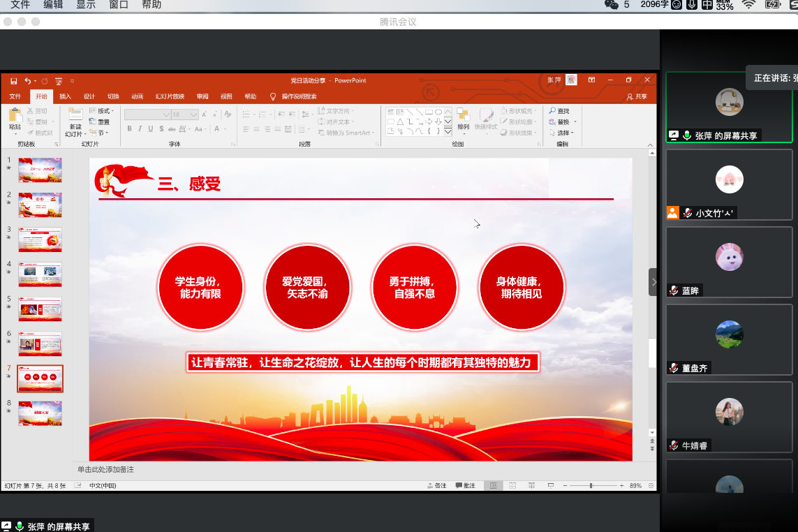Toggle the Notes pane in status bar
The height and width of the screenshot is (532, 798).
click(436, 485)
